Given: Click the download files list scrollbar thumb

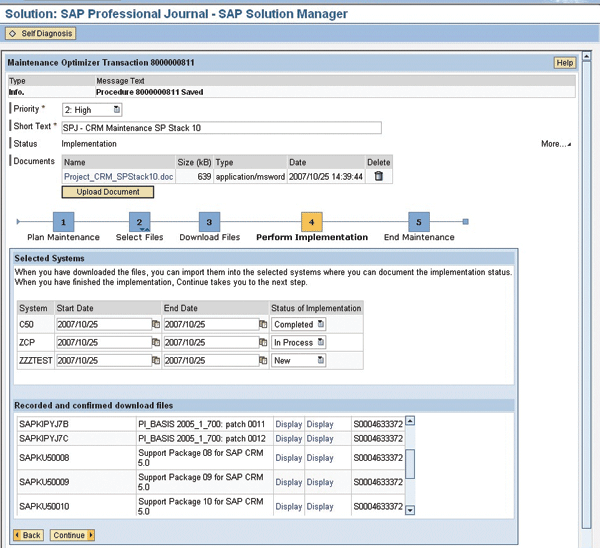Looking at the screenshot, I should tap(410, 464).
